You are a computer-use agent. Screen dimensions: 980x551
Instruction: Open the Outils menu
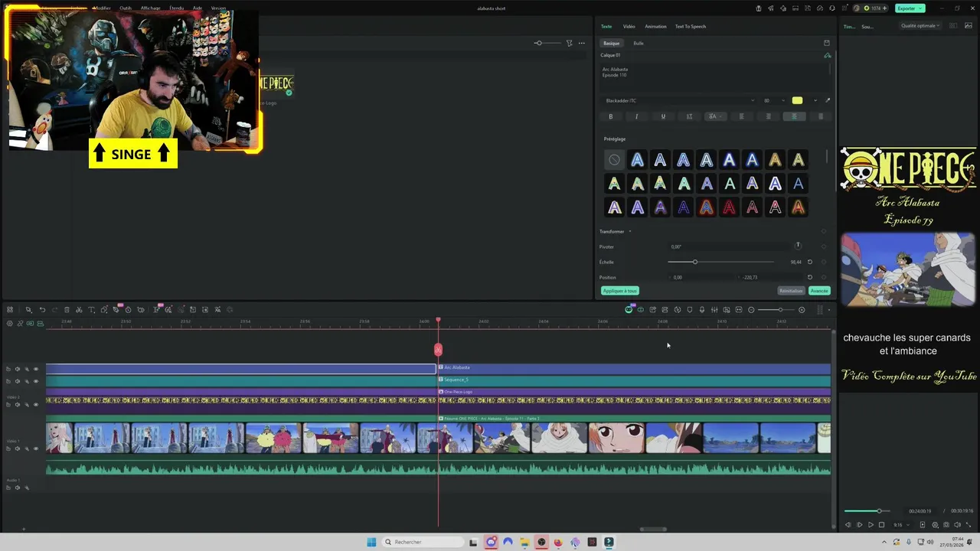coord(126,8)
